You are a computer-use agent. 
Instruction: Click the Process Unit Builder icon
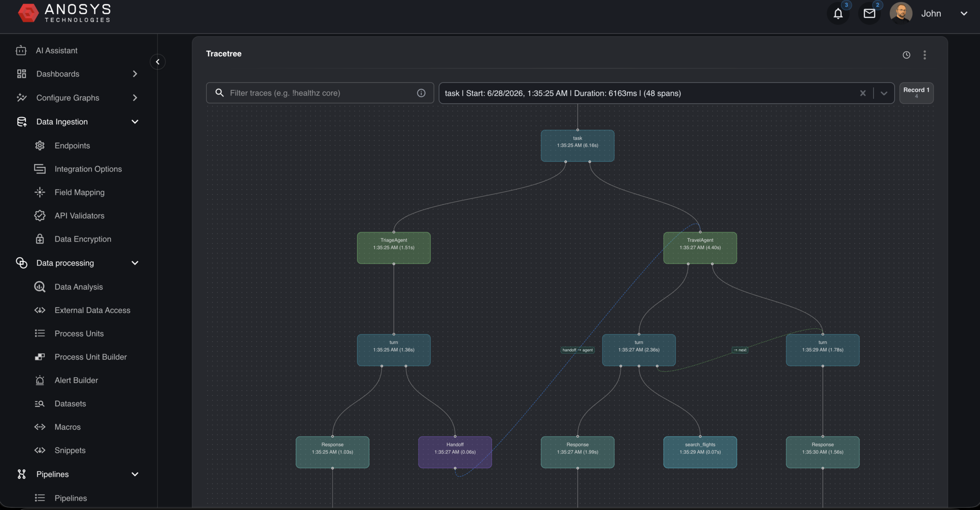(40, 357)
